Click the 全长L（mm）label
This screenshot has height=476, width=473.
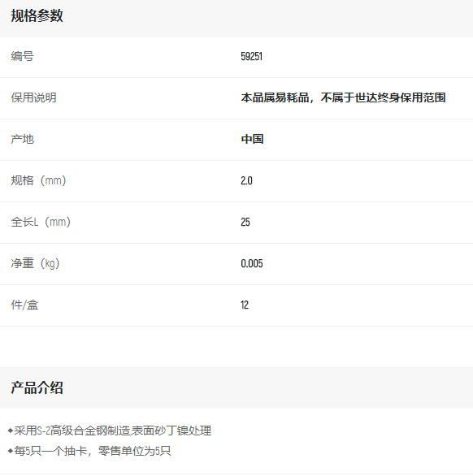(x=41, y=222)
